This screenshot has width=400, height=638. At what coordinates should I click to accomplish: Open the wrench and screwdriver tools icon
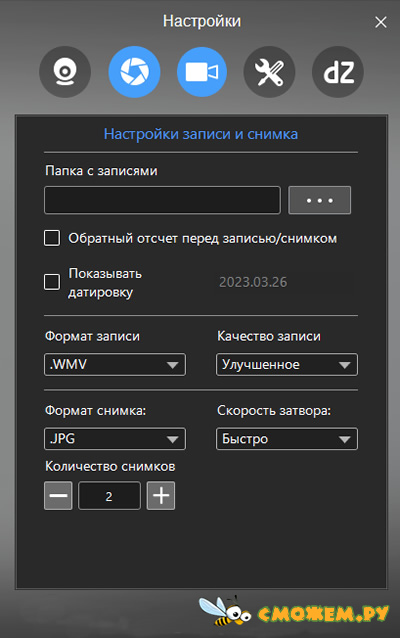269,72
